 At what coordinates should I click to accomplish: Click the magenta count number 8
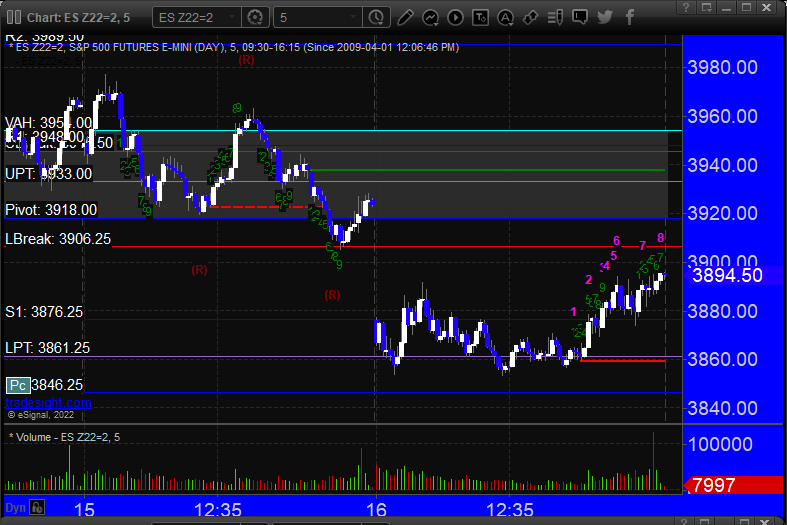[661, 237]
